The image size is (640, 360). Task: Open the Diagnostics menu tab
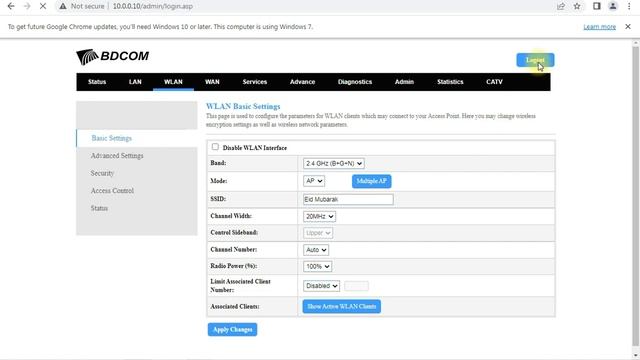[x=355, y=82]
